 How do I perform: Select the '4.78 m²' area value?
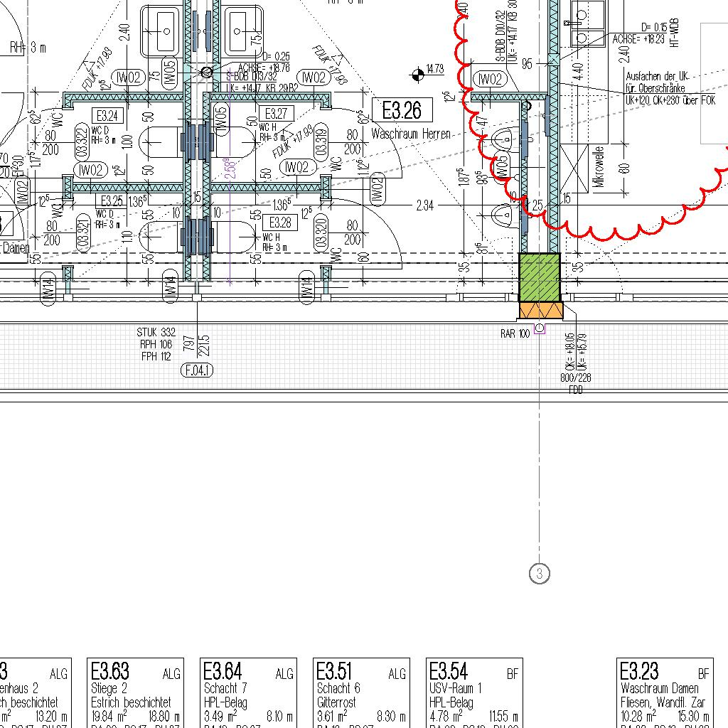(446, 716)
